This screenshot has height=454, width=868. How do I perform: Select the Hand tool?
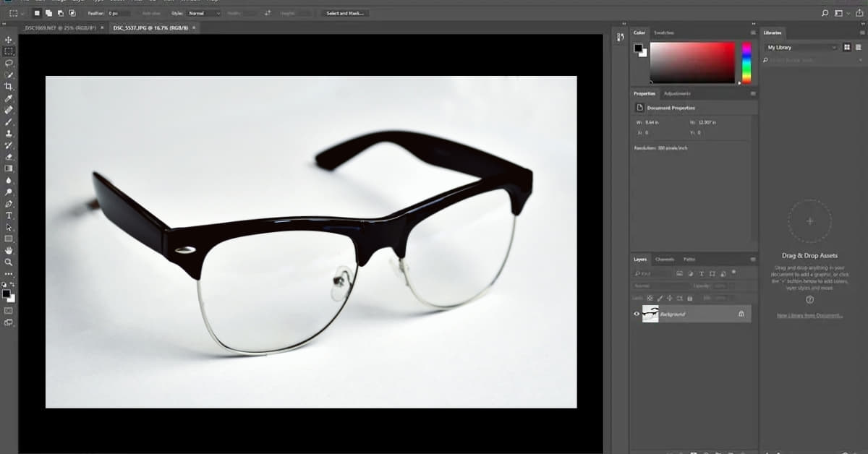coord(9,250)
